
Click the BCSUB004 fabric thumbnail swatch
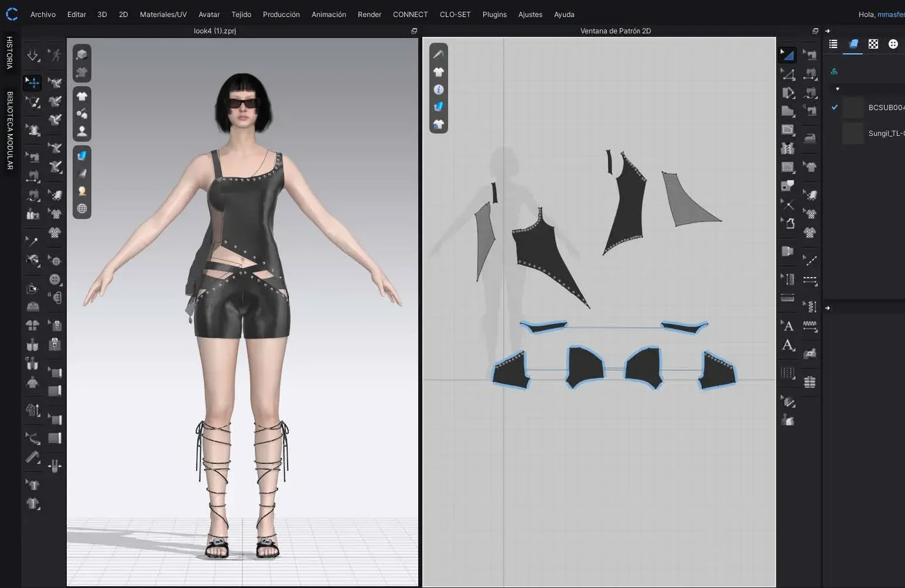click(x=853, y=107)
